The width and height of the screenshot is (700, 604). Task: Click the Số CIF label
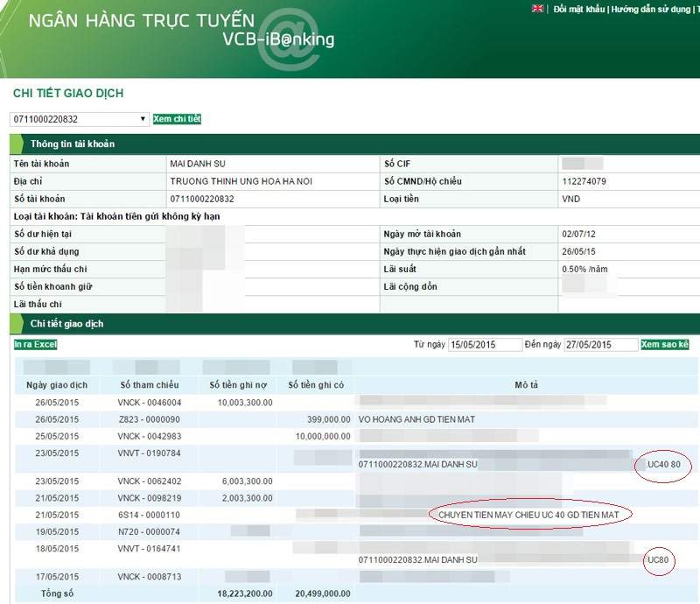pos(397,164)
